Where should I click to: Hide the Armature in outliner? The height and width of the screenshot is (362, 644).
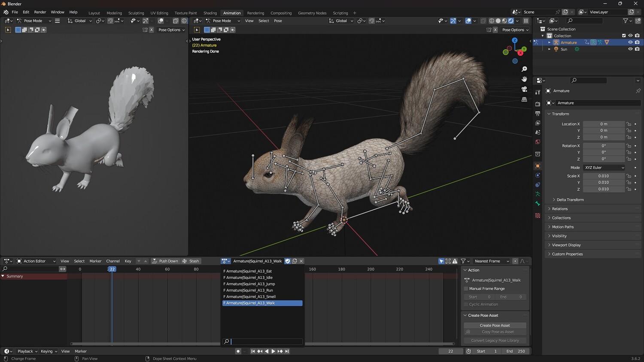point(630,42)
